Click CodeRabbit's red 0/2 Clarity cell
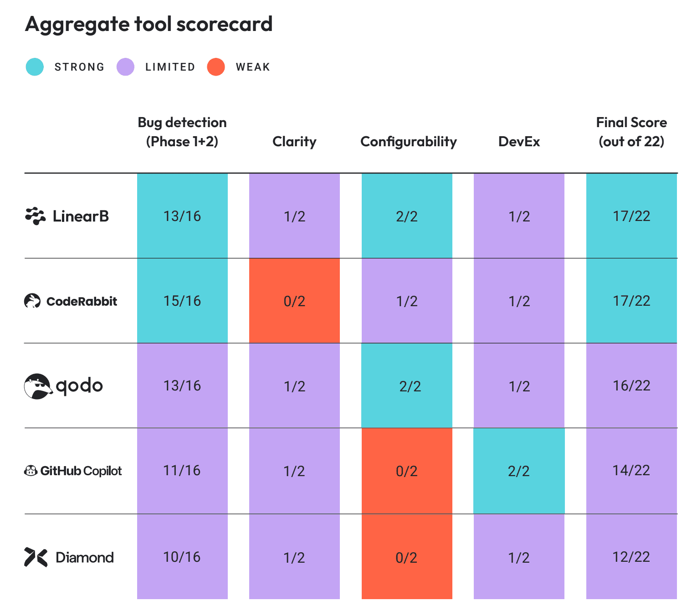The width and height of the screenshot is (697, 616). (294, 301)
